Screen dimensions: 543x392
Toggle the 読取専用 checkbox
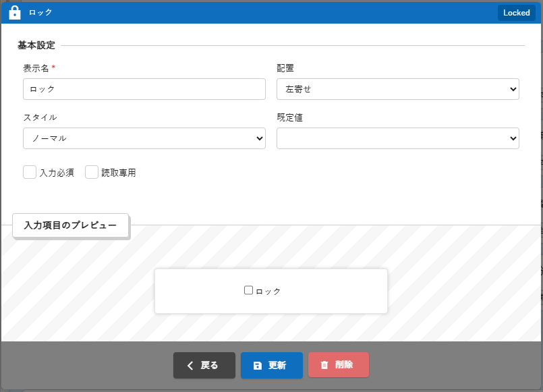point(92,172)
